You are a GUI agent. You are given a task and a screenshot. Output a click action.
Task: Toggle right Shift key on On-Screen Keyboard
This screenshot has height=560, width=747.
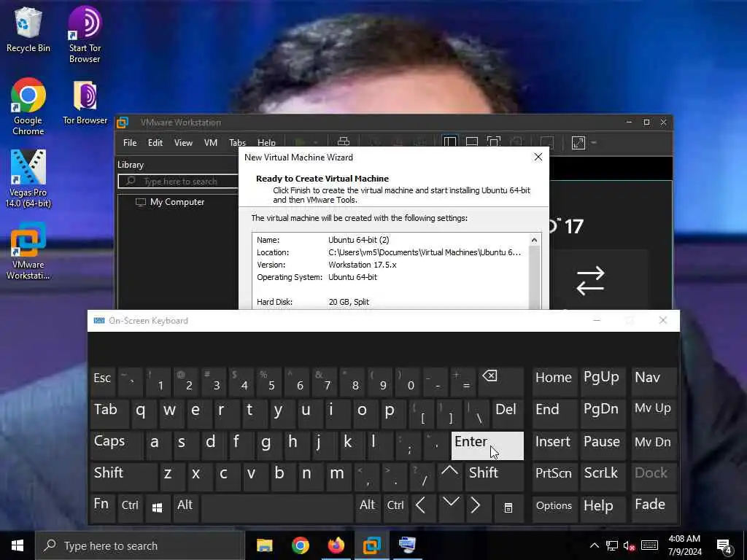[x=495, y=476]
